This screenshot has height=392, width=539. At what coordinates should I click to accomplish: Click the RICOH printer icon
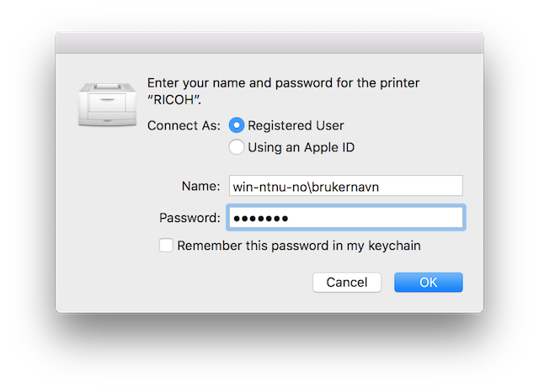[x=107, y=104]
